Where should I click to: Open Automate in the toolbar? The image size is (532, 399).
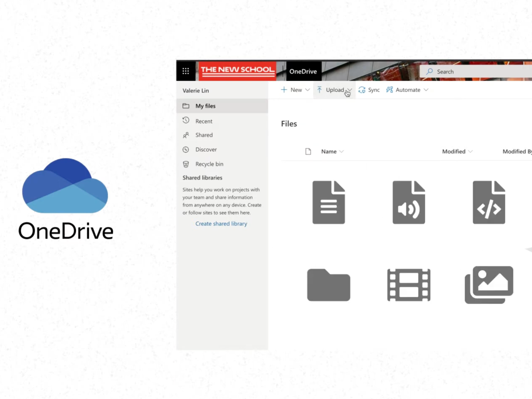pos(407,90)
